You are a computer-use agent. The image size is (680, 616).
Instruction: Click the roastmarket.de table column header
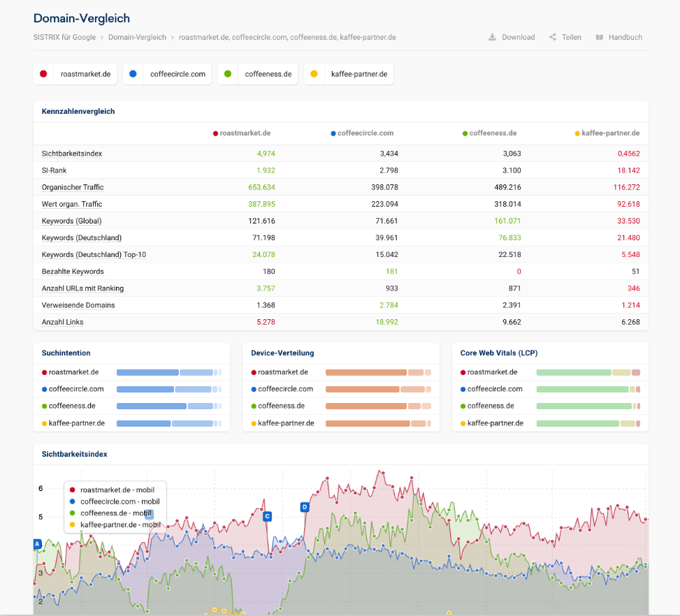tap(242, 133)
